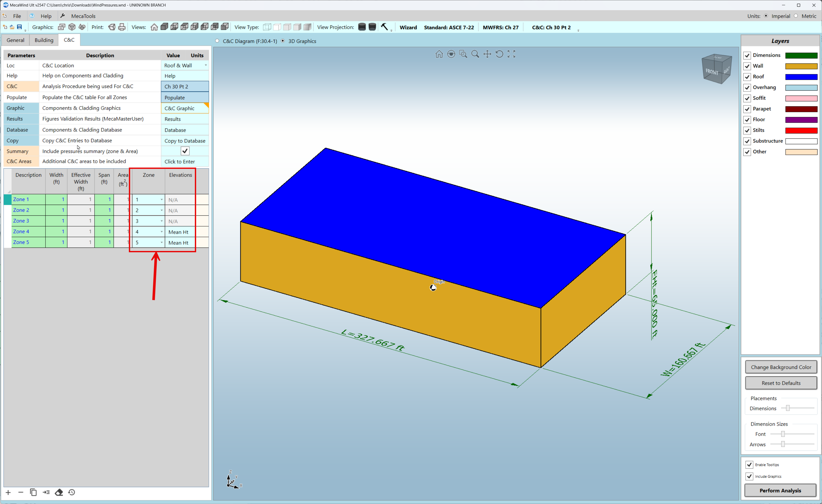Click the plus icon to add a row
Screen dimensions: 822x504
8,492
